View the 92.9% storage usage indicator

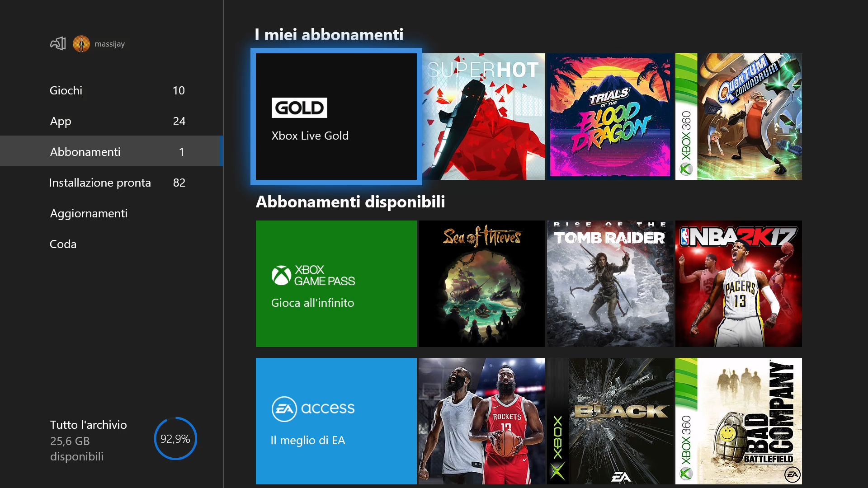click(176, 439)
